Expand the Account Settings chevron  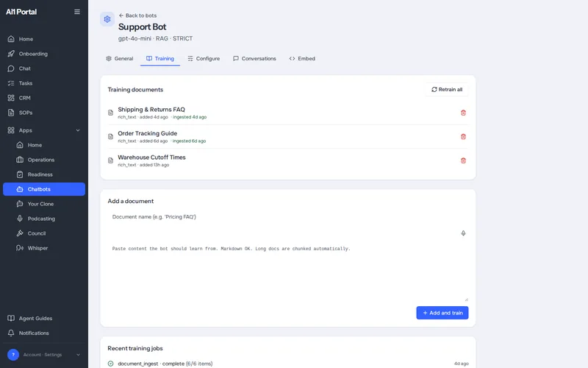pos(78,355)
